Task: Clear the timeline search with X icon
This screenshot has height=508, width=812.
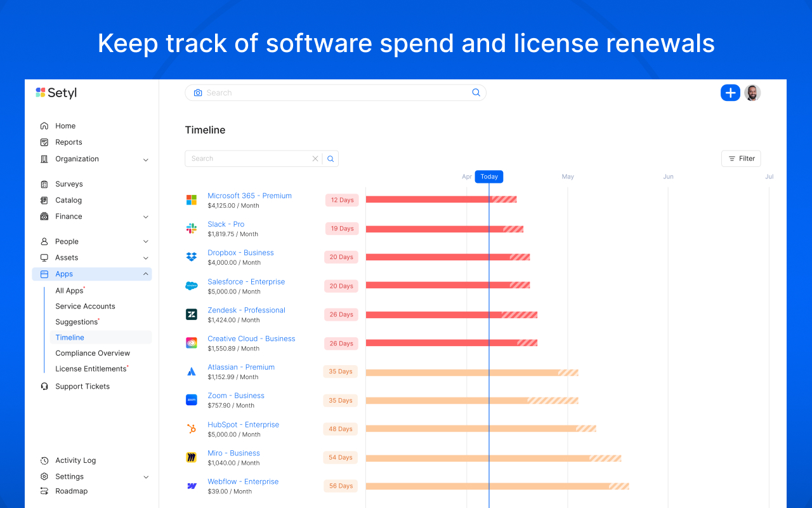Action: (315, 159)
